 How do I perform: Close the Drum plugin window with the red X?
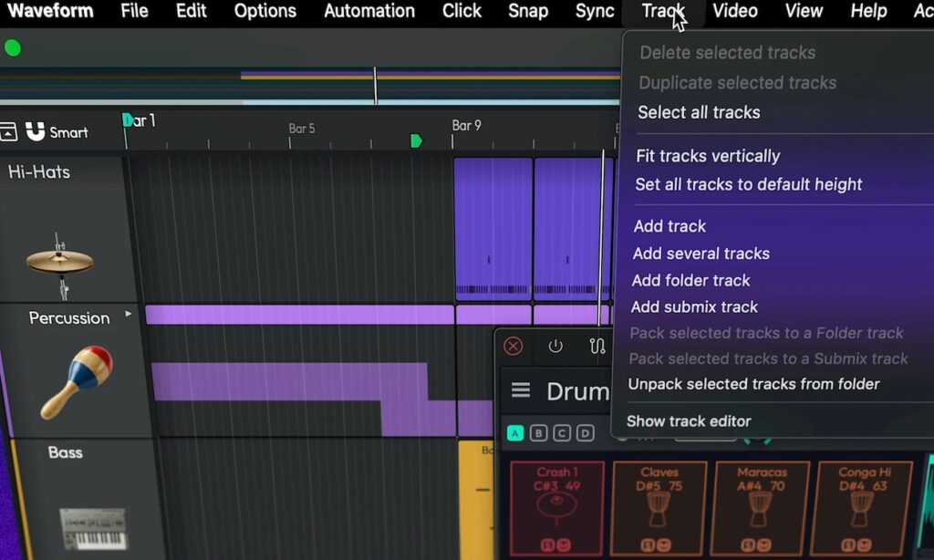pyautogui.click(x=513, y=347)
